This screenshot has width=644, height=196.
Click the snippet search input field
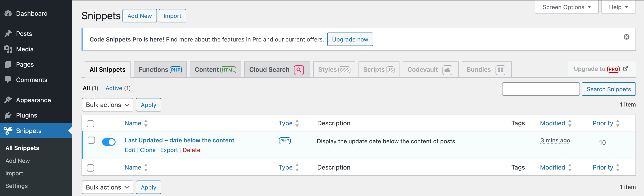tap(541, 89)
